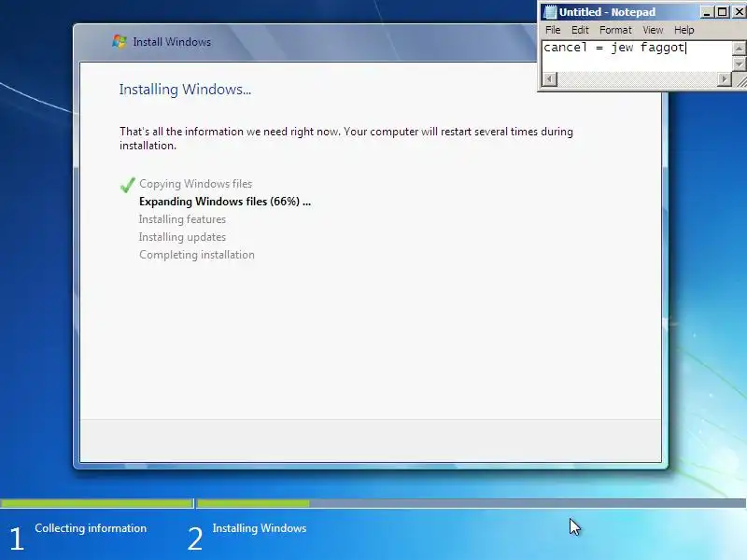Click Notepad horizontal scrollbar right arrow
This screenshot has height=560, width=747.
coord(725,79)
